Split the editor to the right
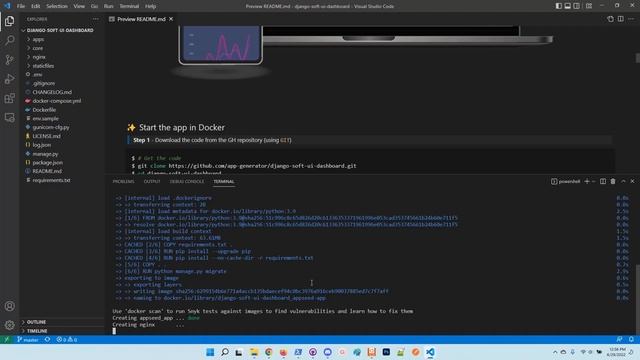 tap(620, 19)
